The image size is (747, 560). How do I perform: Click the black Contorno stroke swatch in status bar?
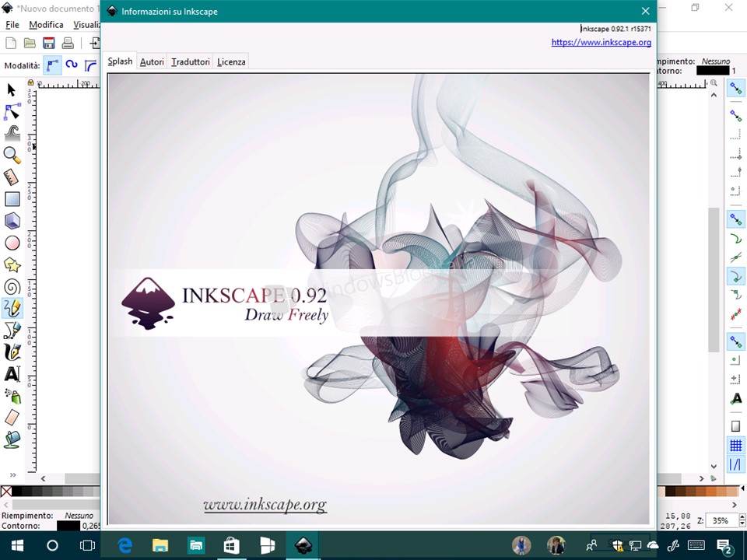[x=68, y=526]
